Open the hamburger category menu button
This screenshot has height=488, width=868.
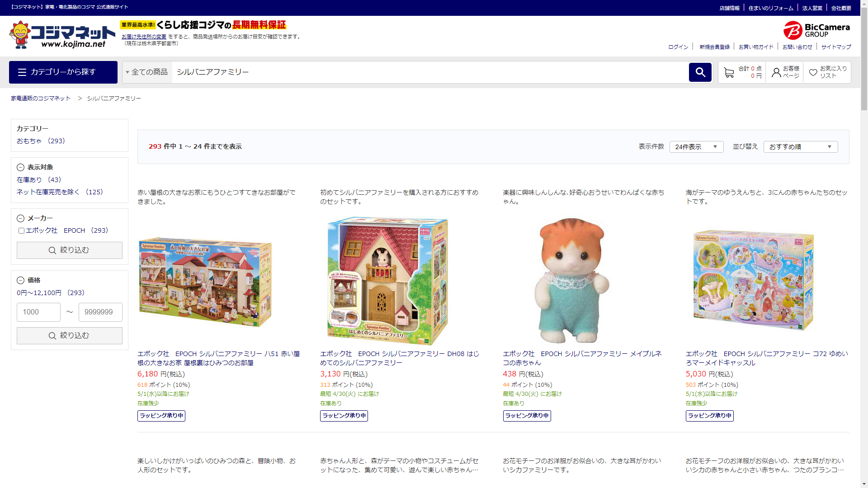click(63, 72)
